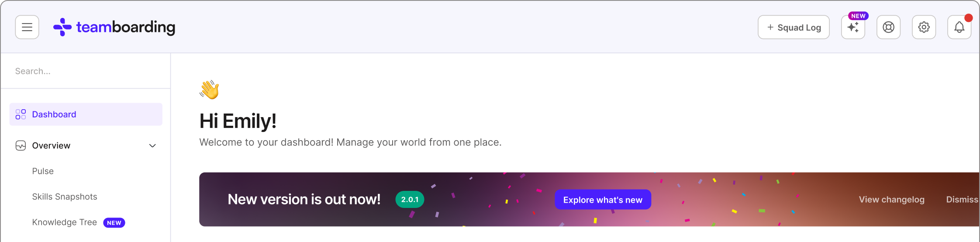Image resolution: width=980 pixels, height=242 pixels.
Task: Open Knowledge Tree in the sidebar
Action: [x=64, y=222]
